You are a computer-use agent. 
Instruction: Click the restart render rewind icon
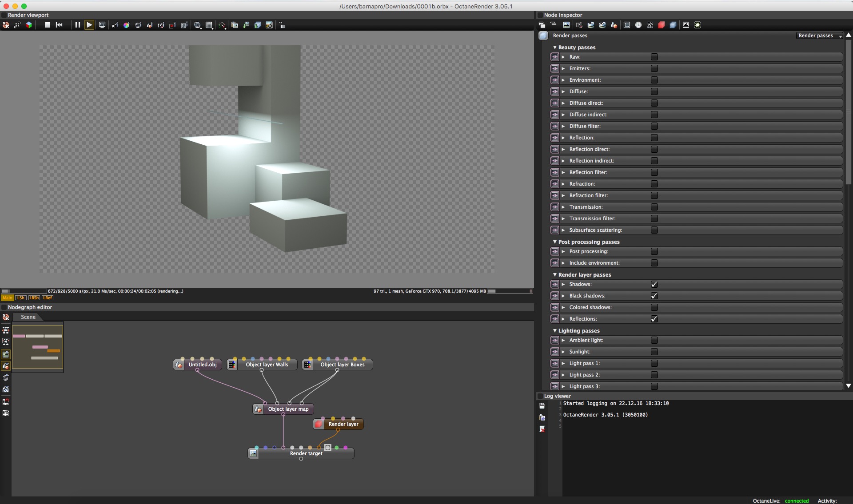point(59,25)
